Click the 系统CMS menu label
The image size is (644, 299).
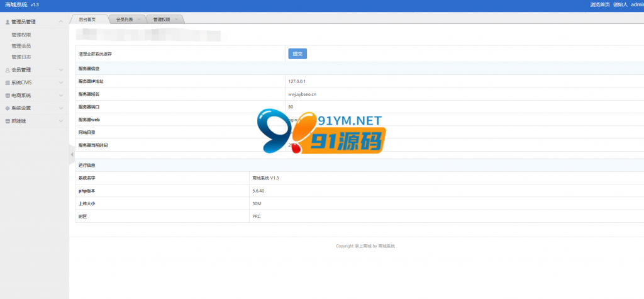point(21,82)
